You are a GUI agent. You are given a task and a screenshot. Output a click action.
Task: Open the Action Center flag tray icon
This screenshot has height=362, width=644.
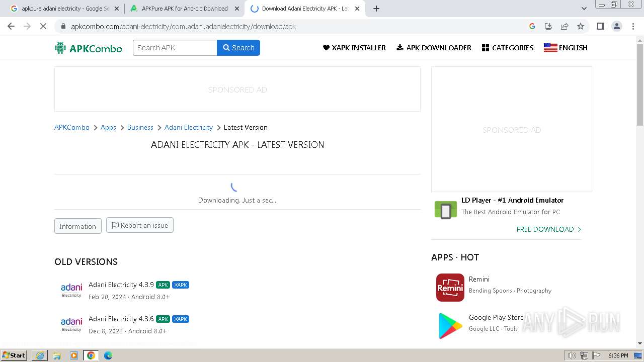coord(596,355)
